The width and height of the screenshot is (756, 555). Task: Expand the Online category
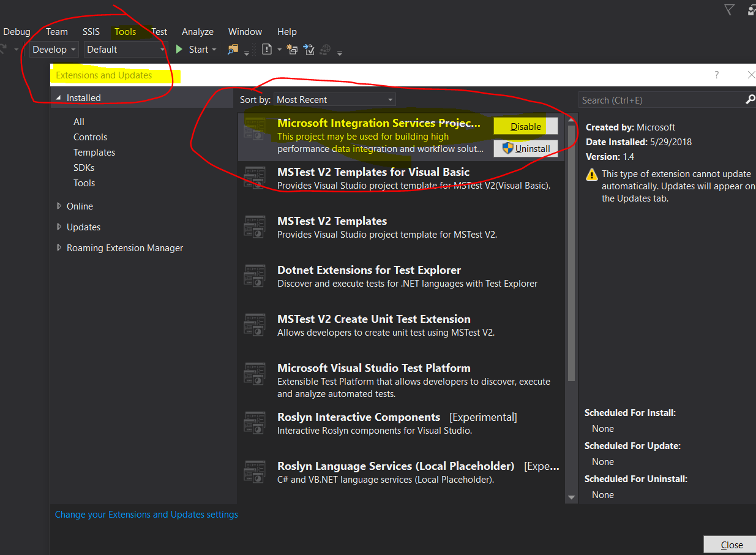tap(59, 206)
